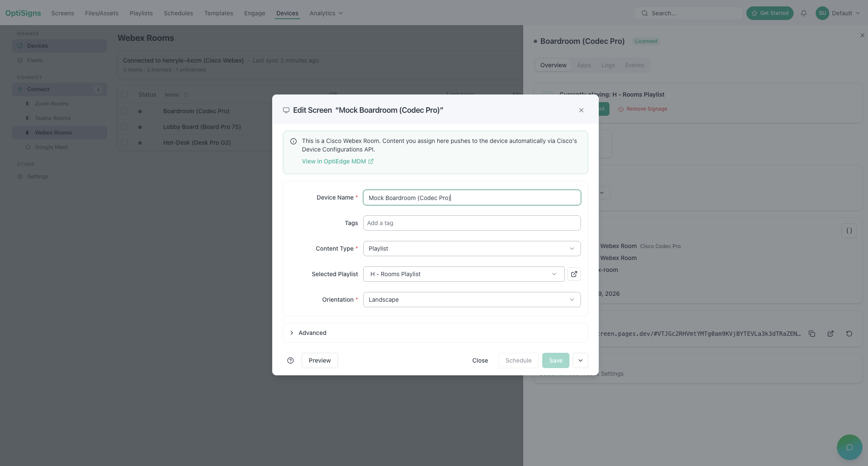This screenshot has width=868, height=466.
Task: Open the View in OptiEdge MDM link
Action: coord(338,161)
